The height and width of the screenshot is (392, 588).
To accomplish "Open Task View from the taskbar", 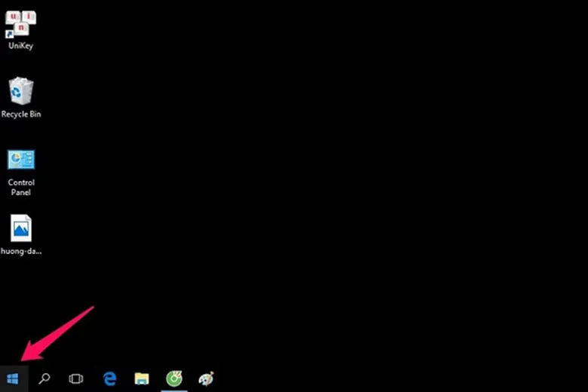I will point(76,378).
